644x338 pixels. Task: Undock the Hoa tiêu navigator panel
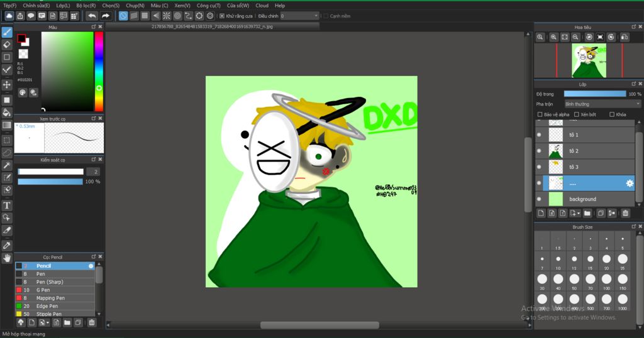633,26
